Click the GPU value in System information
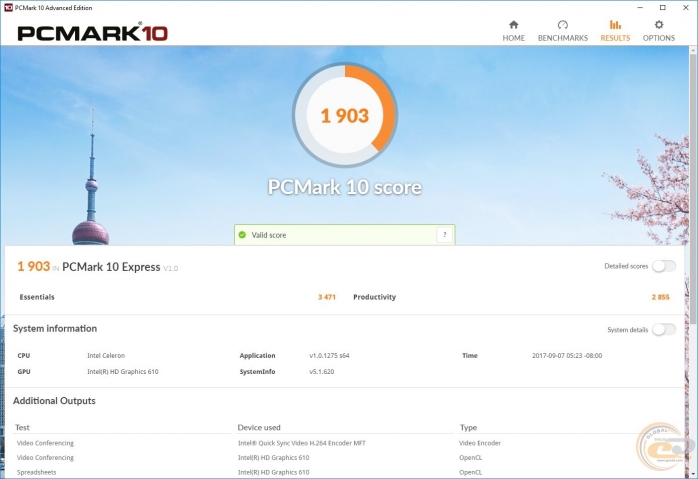 (x=123, y=371)
